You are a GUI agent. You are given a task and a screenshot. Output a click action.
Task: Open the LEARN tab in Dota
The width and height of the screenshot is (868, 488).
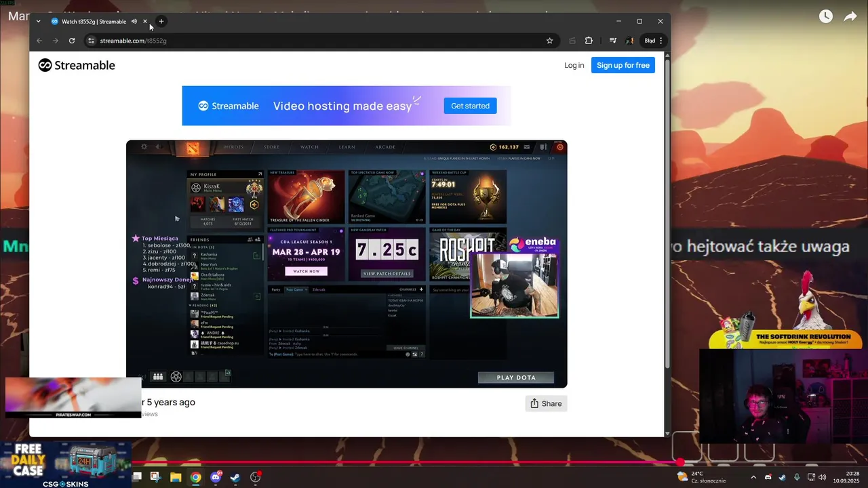(x=347, y=146)
